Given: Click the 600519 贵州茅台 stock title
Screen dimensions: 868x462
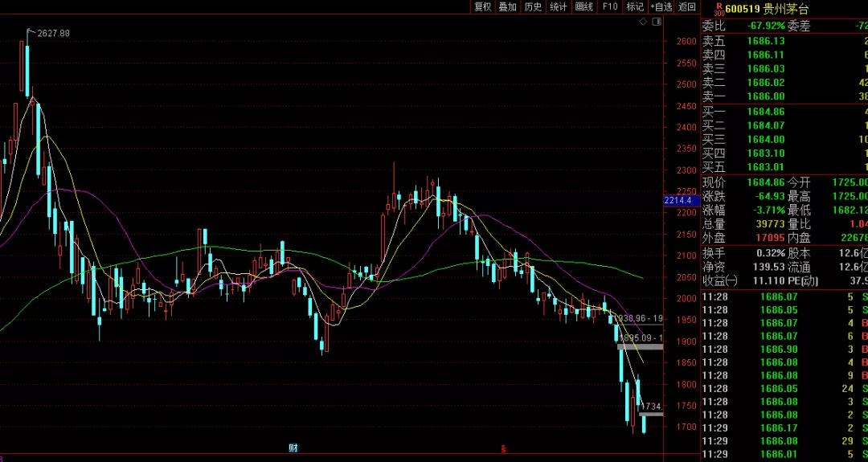Looking at the screenshot, I should coord(766,9).
